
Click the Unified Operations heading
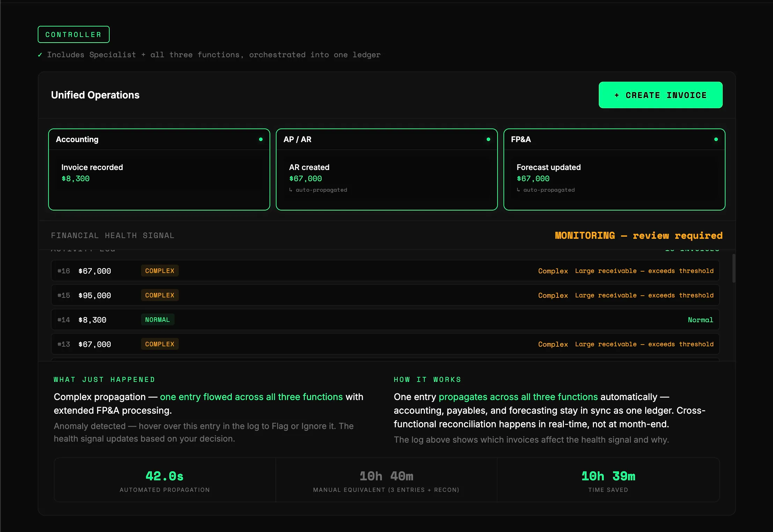(95, 95)
